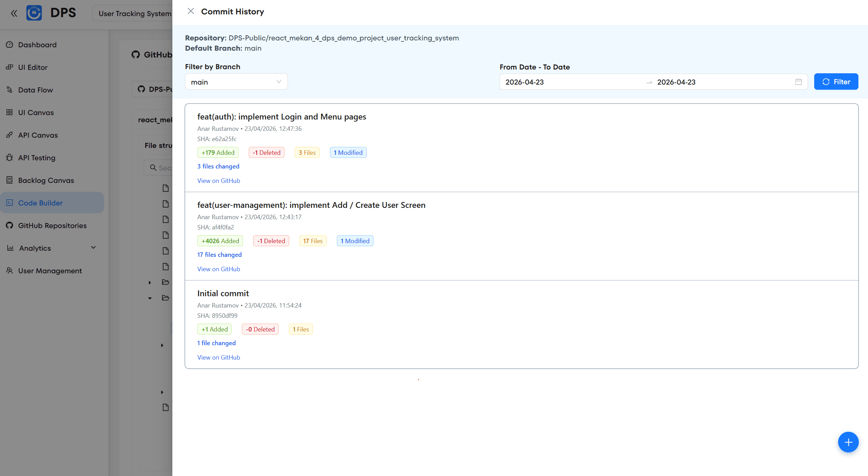Select Code Builder menu item
Viewport: 868px width, 476px height.
point(52,203)
